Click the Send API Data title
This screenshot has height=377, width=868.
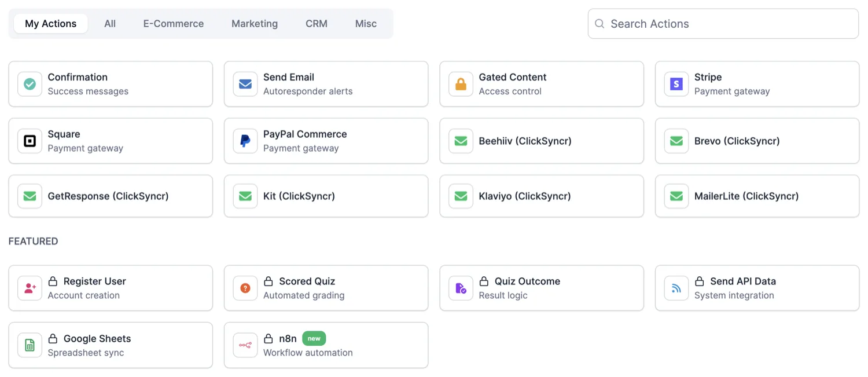point(743,281)
